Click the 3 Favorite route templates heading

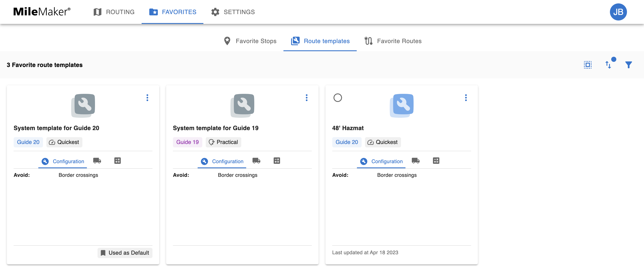point(45,65)
